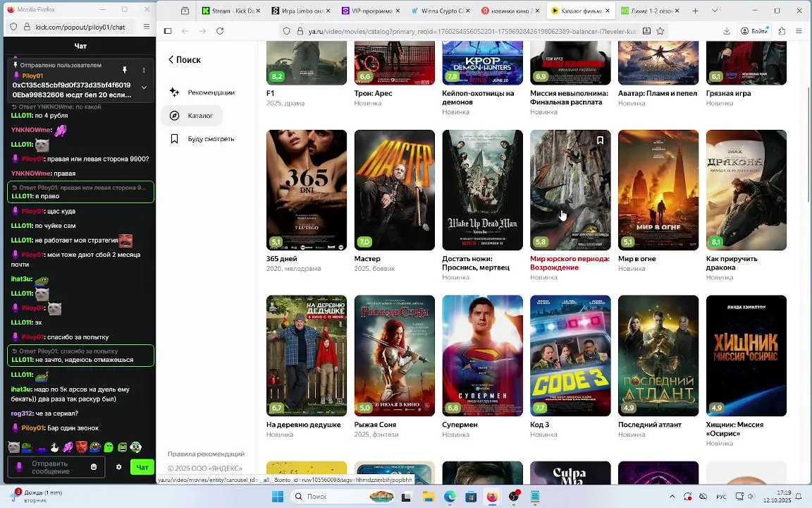812x508 pixels.
Task: Click the page vertical scrollbar
Action: 808,145
